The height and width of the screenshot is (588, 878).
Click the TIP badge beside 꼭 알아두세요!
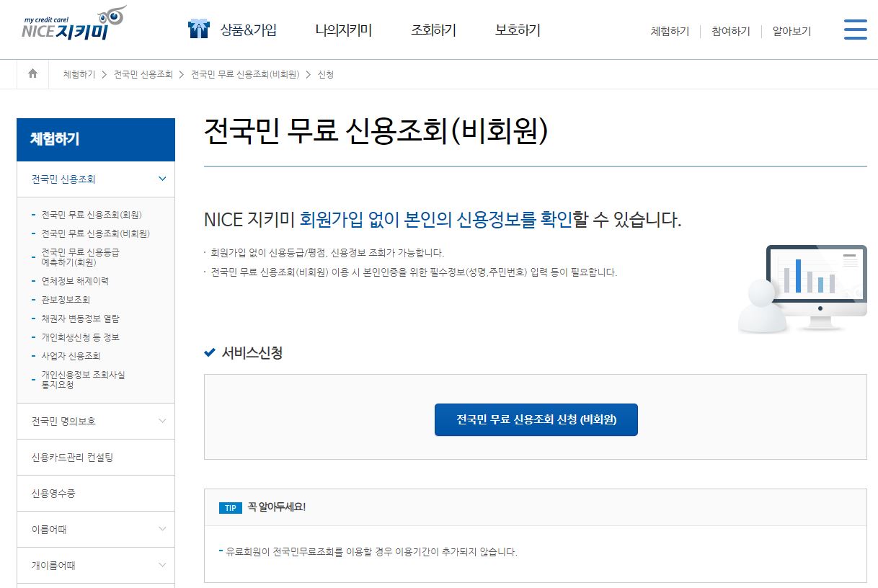click(x=230, y=508)
